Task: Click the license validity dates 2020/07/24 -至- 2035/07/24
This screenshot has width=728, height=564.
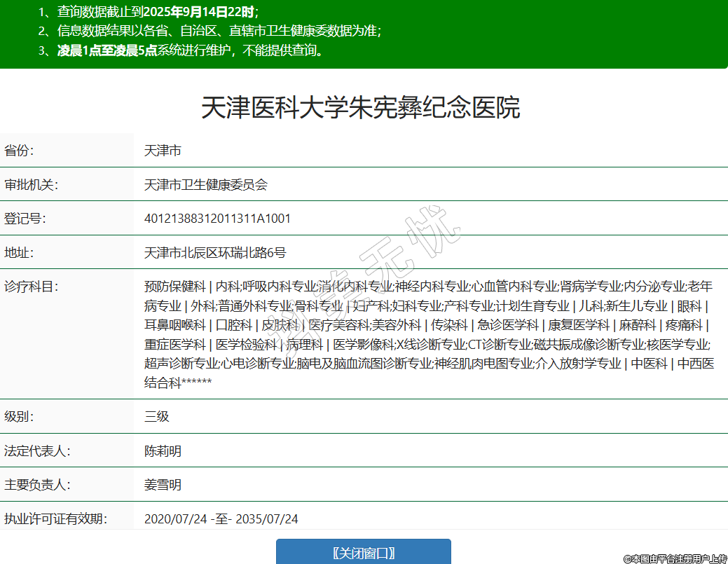Action: pos(221,519)
